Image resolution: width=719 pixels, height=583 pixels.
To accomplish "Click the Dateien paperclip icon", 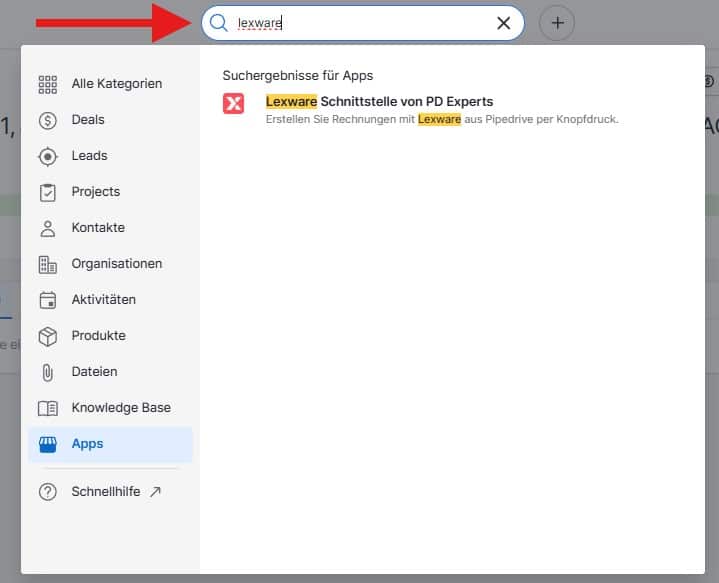I will click(48, 372).
